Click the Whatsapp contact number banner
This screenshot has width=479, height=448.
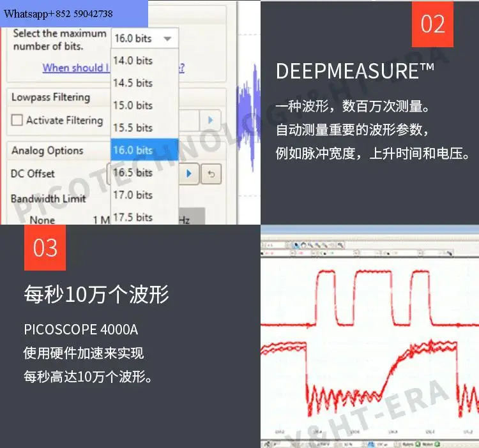point(74,14)
